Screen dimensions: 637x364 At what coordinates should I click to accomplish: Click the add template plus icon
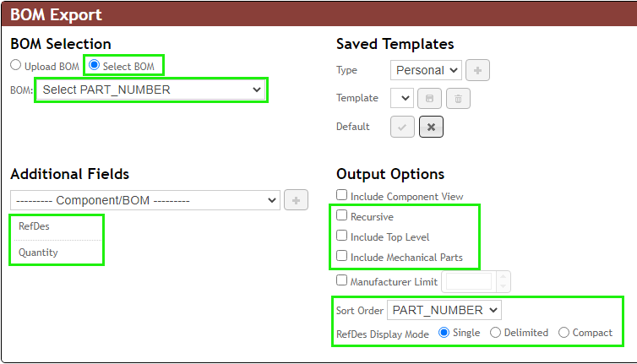click(x=478, y=70)
